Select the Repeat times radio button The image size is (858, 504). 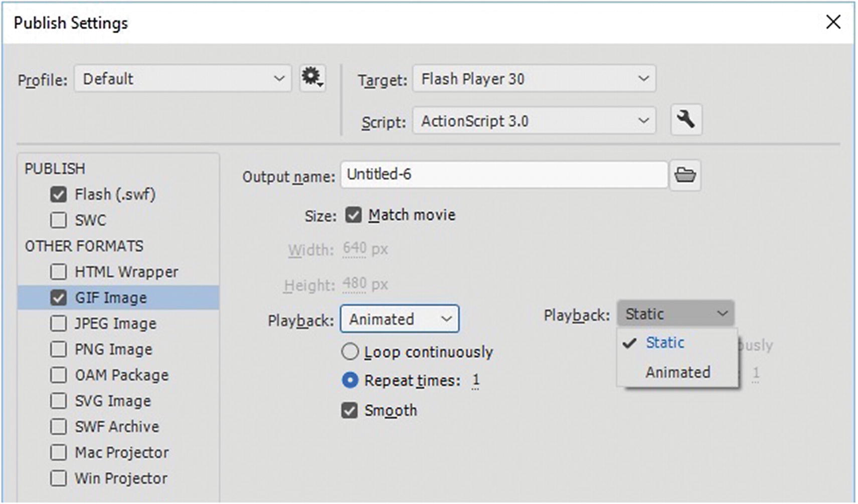click(350, 380)
